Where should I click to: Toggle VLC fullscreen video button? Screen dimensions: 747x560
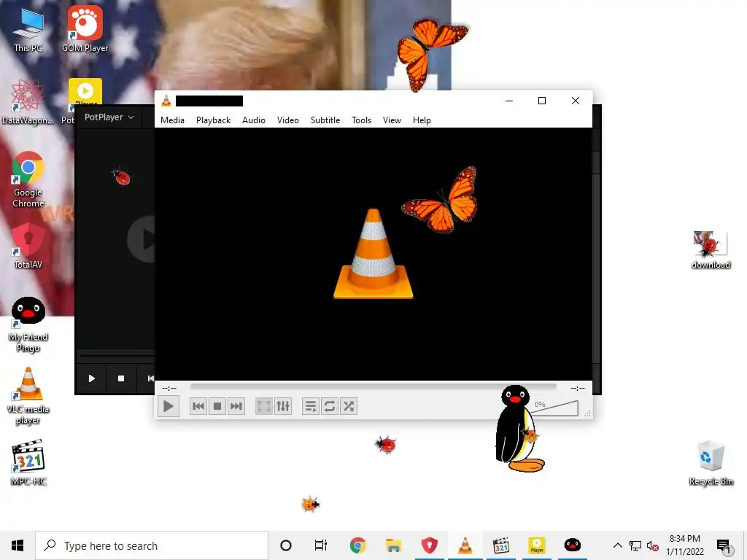pos(264,406)
